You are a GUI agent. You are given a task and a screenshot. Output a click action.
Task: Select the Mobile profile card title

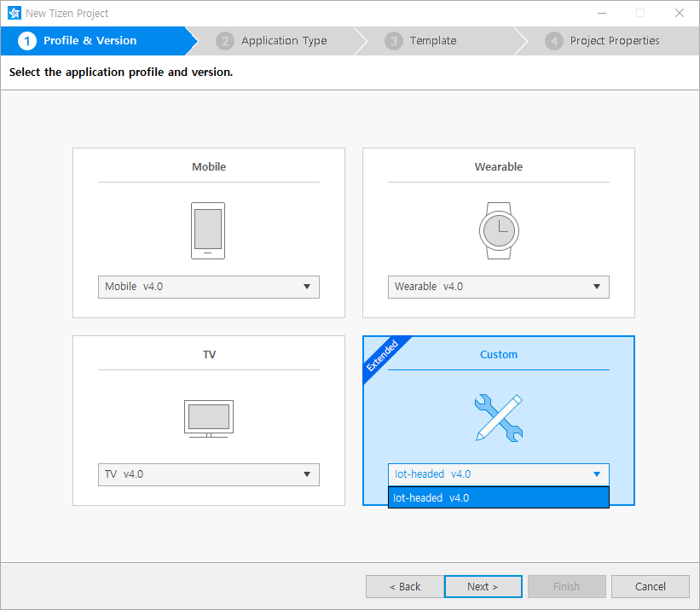[x=208, y=167]
